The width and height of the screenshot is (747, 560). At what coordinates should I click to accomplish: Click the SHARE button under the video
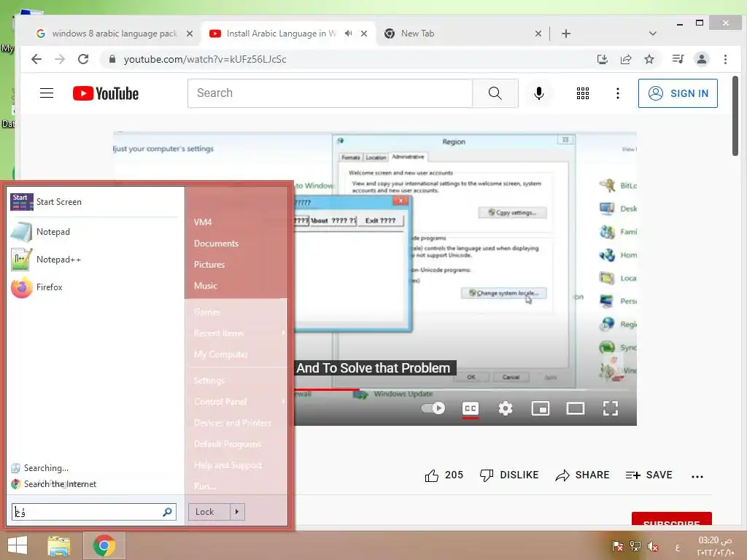coord(582,475)
